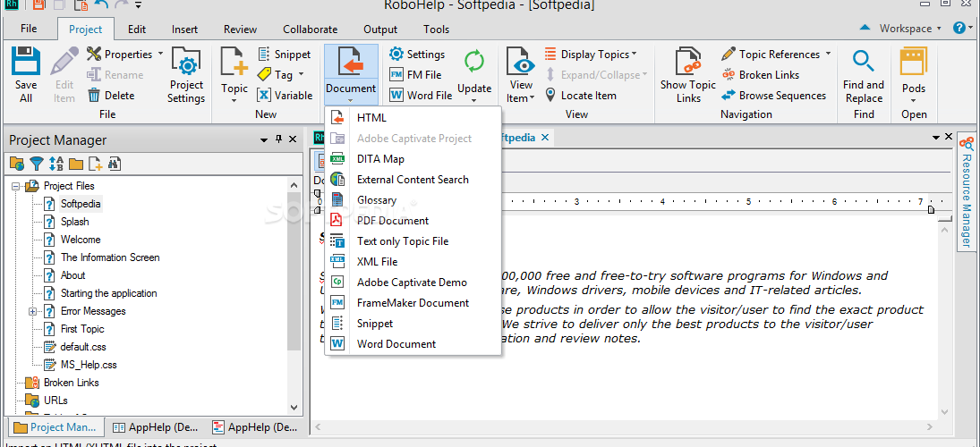Select the Splash topic in tree

74,222
